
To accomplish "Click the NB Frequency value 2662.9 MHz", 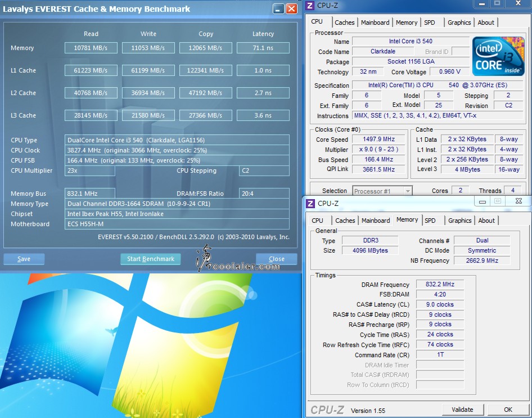I will pyautogui.click(x=482, y=260).
